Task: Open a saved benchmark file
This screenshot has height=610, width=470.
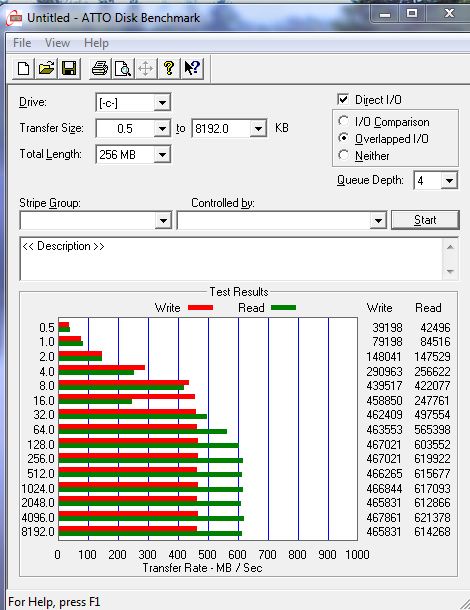Action: tap(46, 69)
